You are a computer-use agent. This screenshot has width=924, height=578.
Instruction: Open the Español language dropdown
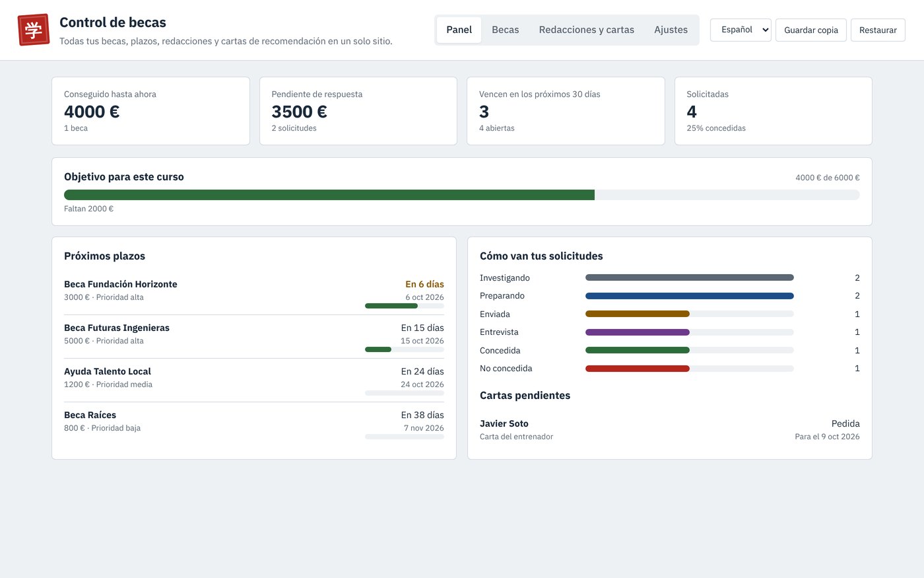[x=741, y=30]
